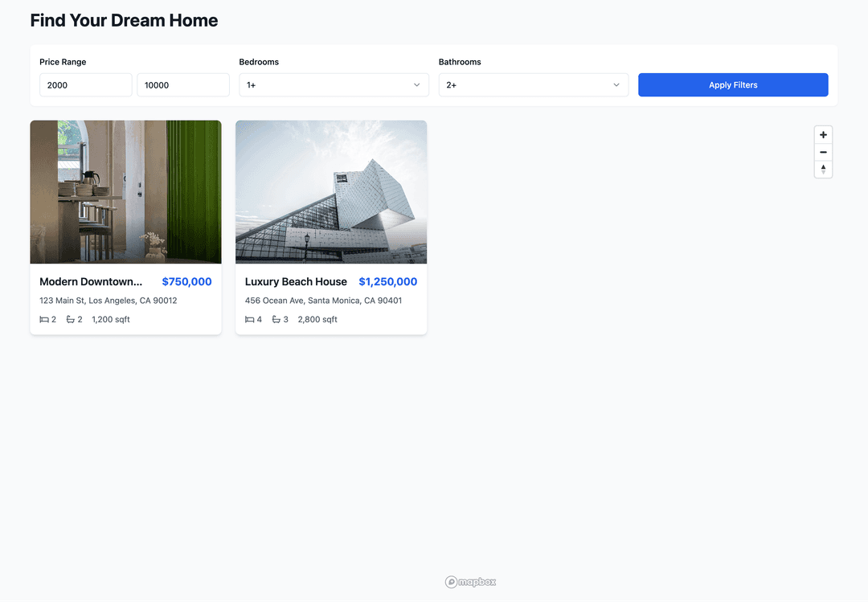Reset map bearing with the compass icon
The image size is (868, 602).
[x=823, y=169]
